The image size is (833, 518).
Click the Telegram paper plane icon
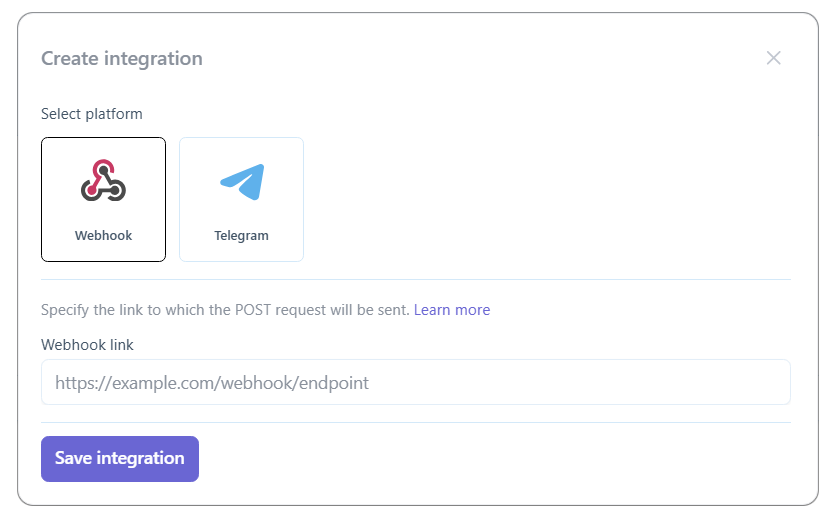pyautogui.click(x=242, y=182)
